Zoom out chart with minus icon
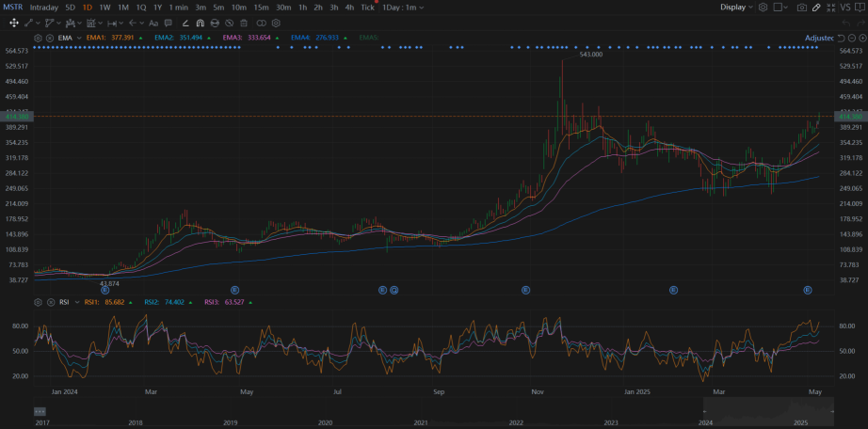Viewport: 868px width, 429px height. click(x=852, y=39)
